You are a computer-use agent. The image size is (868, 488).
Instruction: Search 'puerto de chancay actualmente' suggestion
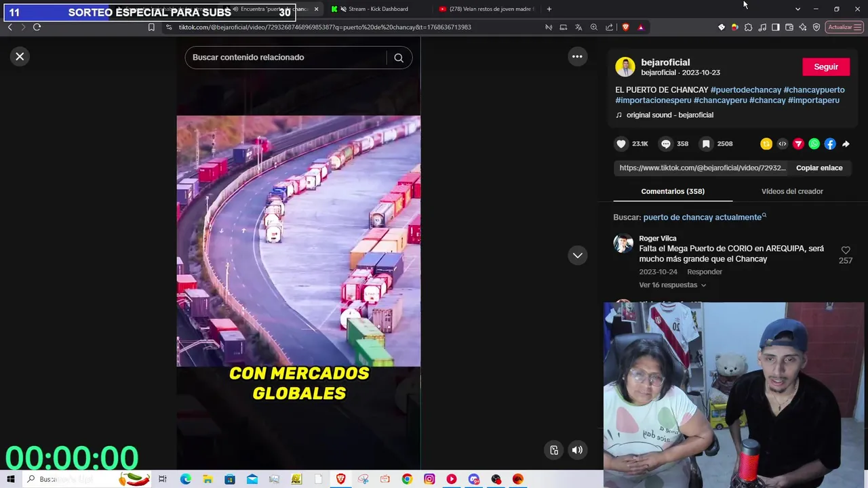705,218
